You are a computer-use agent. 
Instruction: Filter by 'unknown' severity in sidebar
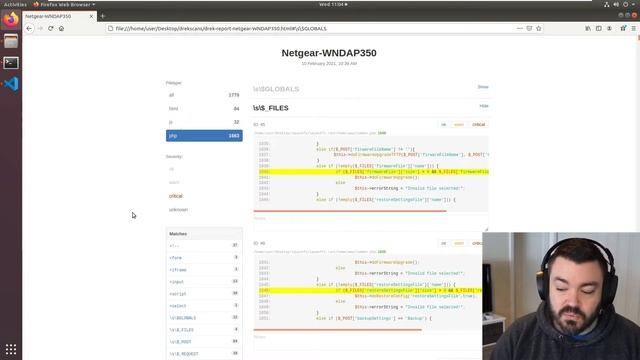click(178, 210)
